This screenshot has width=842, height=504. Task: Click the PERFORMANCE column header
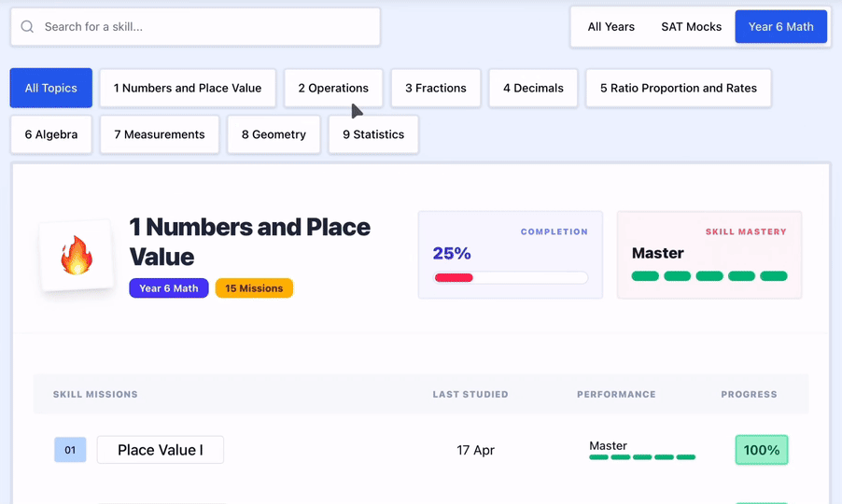[x=616, y=395]
